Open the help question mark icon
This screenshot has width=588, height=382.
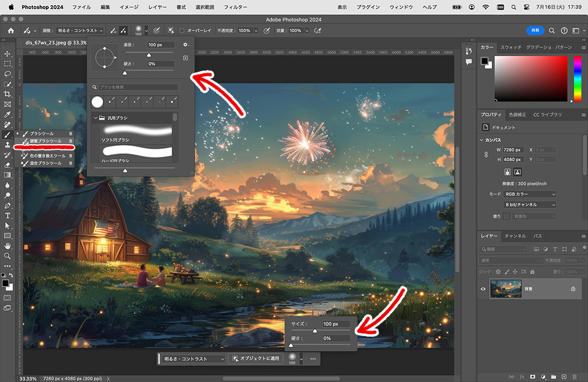[564, 31]
